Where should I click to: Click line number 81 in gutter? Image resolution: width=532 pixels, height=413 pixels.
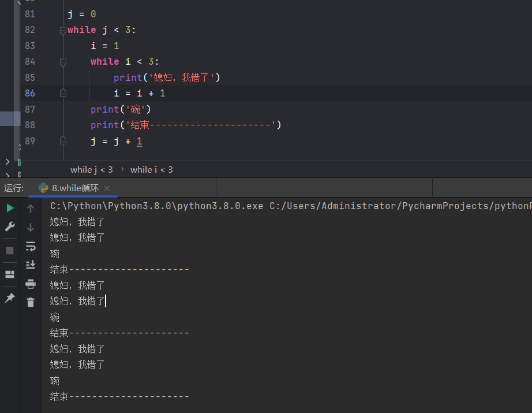click(30, 14)
